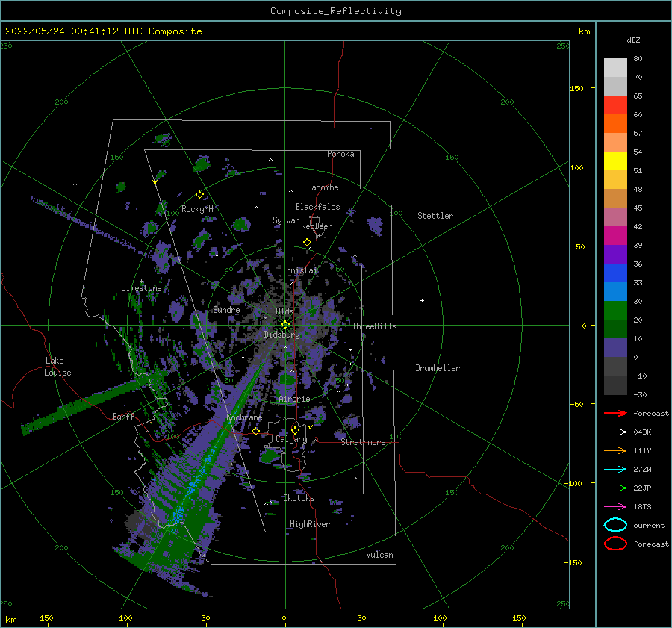Click the green 22JP arrow icon

tap(615, 488)
